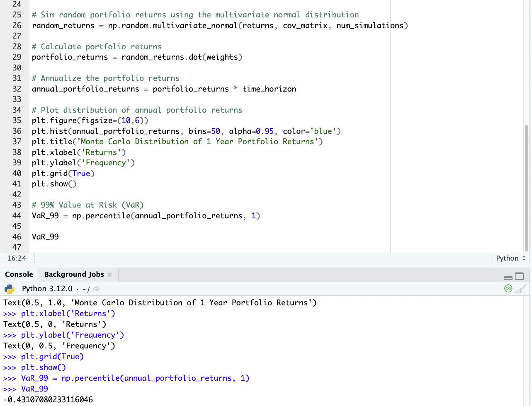Click line number 36 in the gutter

[17, 131]
